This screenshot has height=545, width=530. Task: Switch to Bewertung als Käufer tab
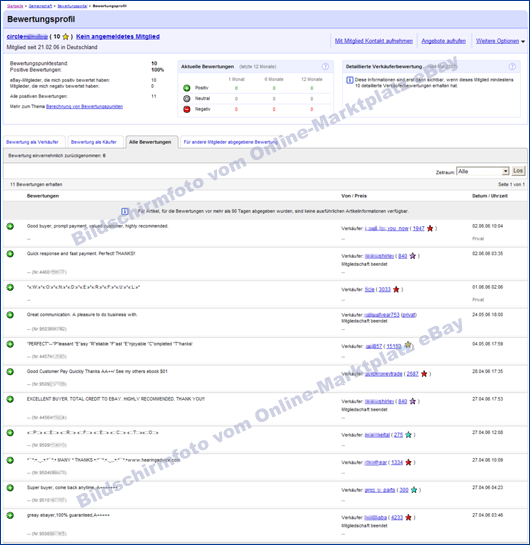[93, 142]
